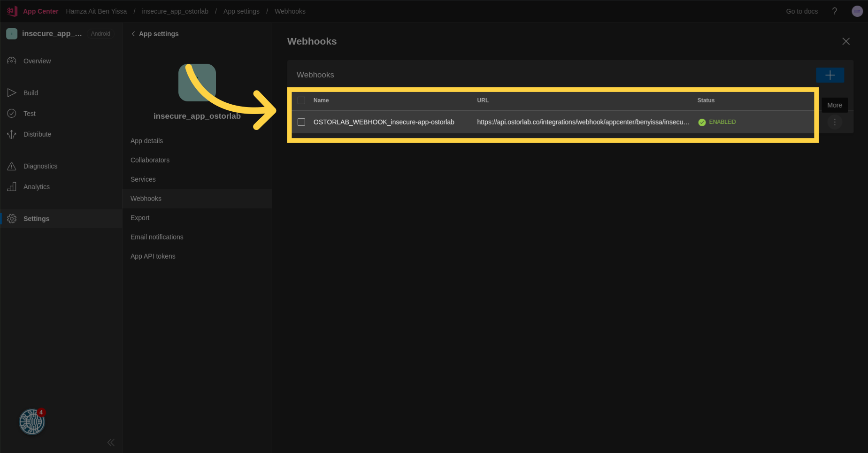Open the Test section icon

pos(12,114)
